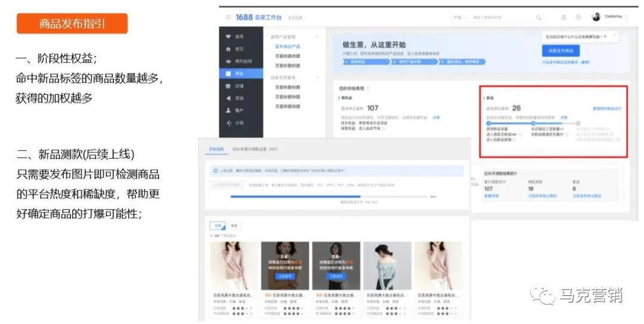Click 立即发布 on the orange-sweater card
Viewport: 644px width, 324px height.
(x=285, y=276)
